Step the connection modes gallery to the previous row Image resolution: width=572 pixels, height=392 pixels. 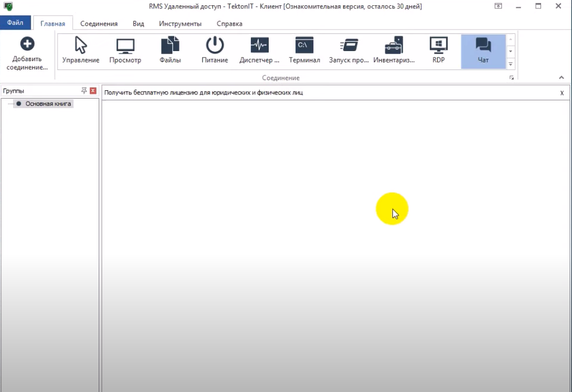pyautogui.click(x=511, y=39)
